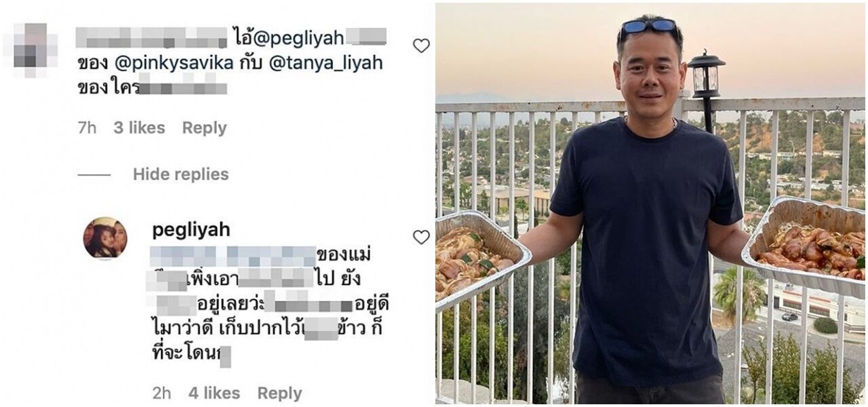Open photo of man holding foil trays
This screenshot has height=407, width=868.
pyautogui.click(x=650, y=203)
